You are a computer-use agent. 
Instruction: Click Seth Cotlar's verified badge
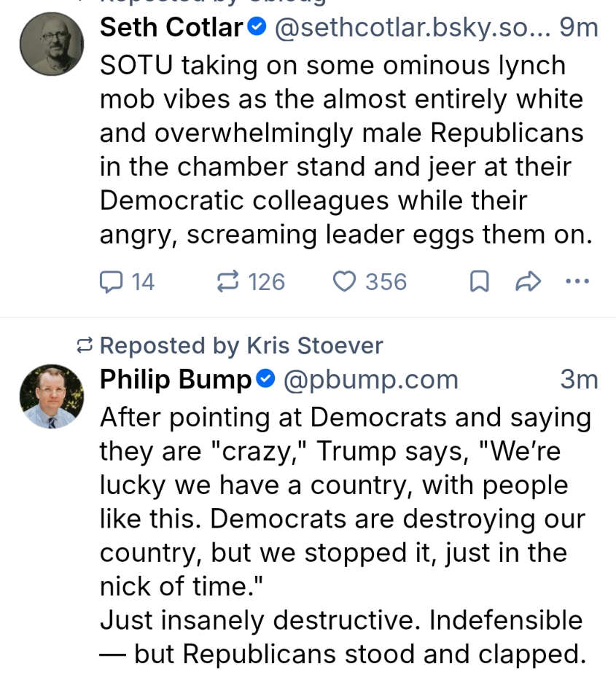(257, 28)
